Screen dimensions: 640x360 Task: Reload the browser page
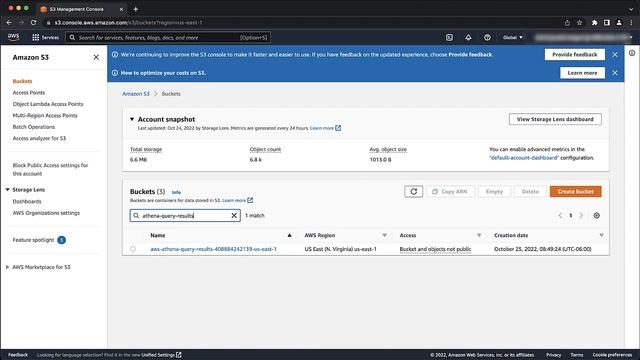click(33, 22)
